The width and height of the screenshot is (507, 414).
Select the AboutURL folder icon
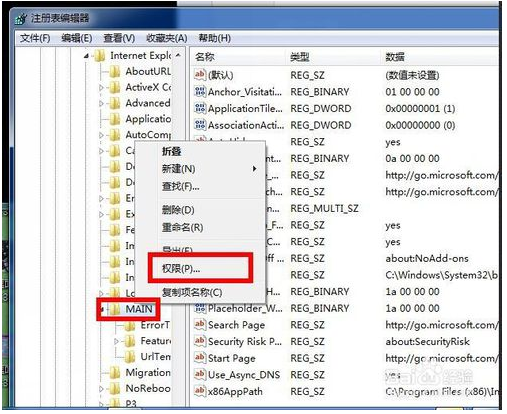click(x=115, y=71)
